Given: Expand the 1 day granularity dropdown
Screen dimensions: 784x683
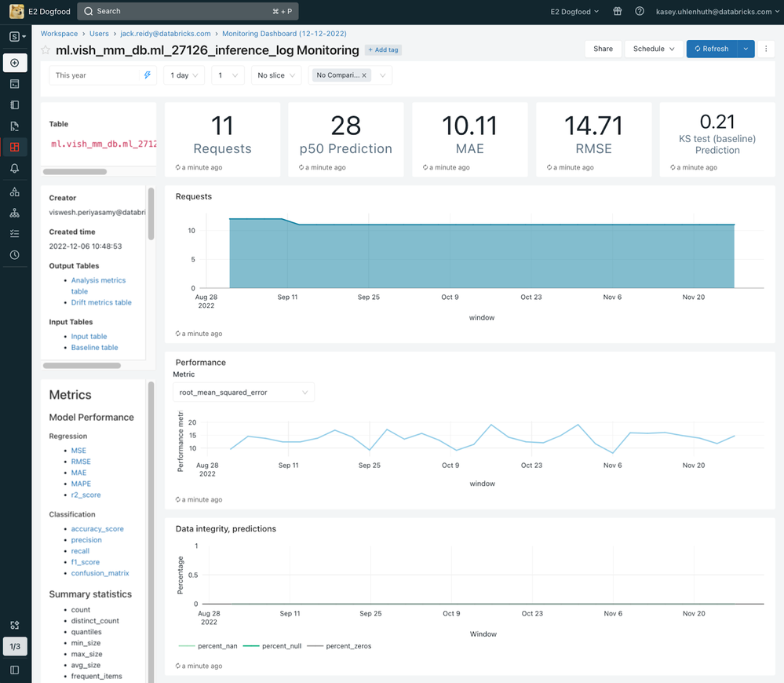Looking at the screenshot, I should point(184,75).
